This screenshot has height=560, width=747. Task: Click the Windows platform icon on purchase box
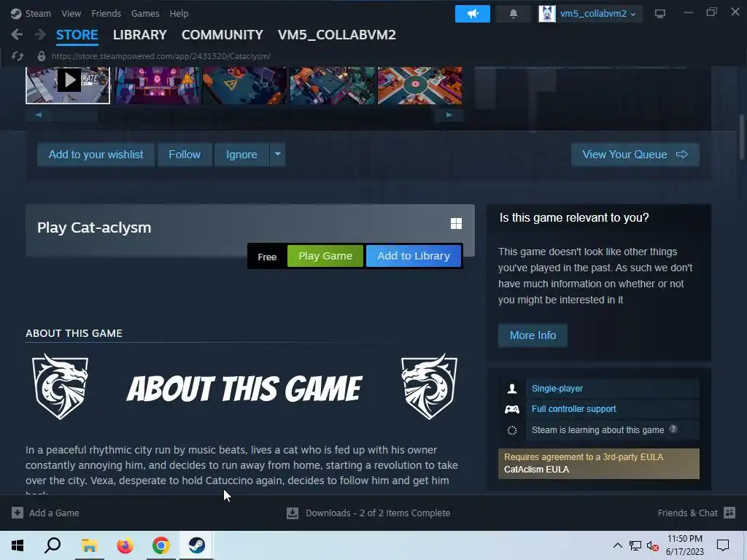pos(456,223)
